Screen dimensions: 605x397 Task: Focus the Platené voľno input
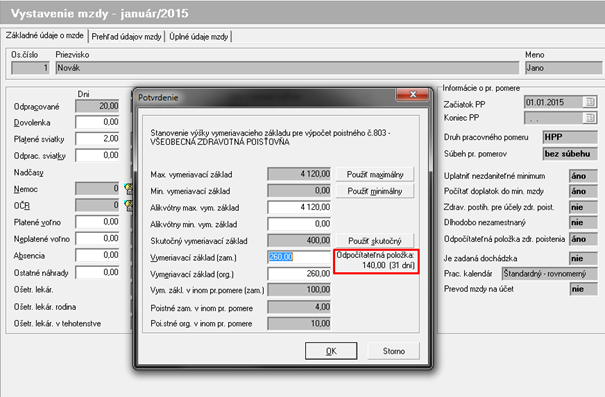pos(97,222)
